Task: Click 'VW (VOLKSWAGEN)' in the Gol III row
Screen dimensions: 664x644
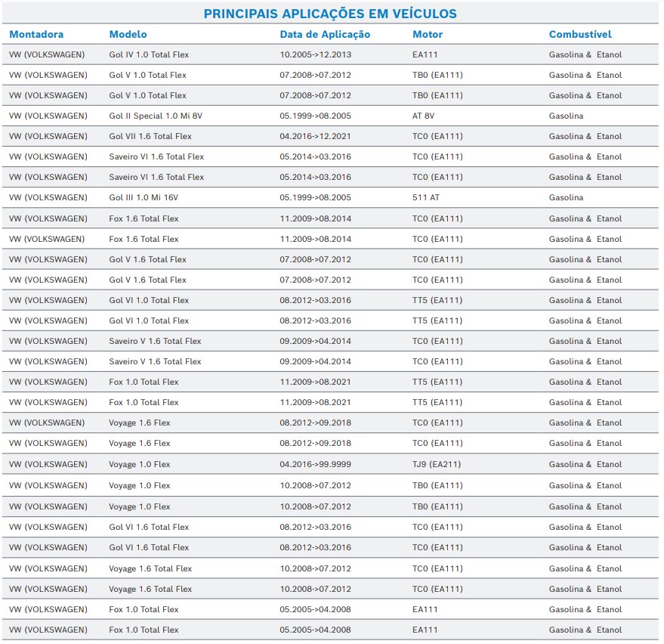Action: point(48,197)
